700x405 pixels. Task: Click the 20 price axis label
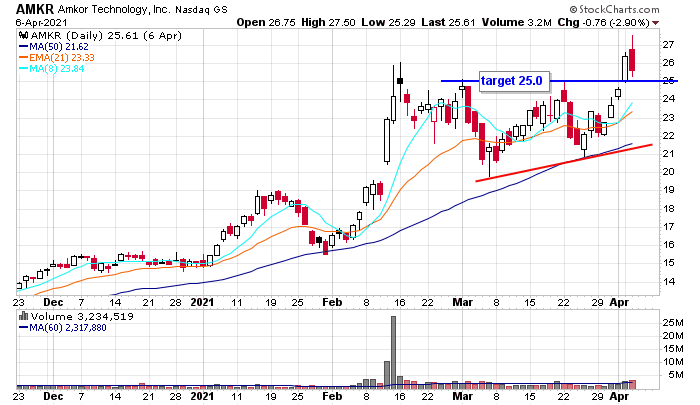pos(668,172)
